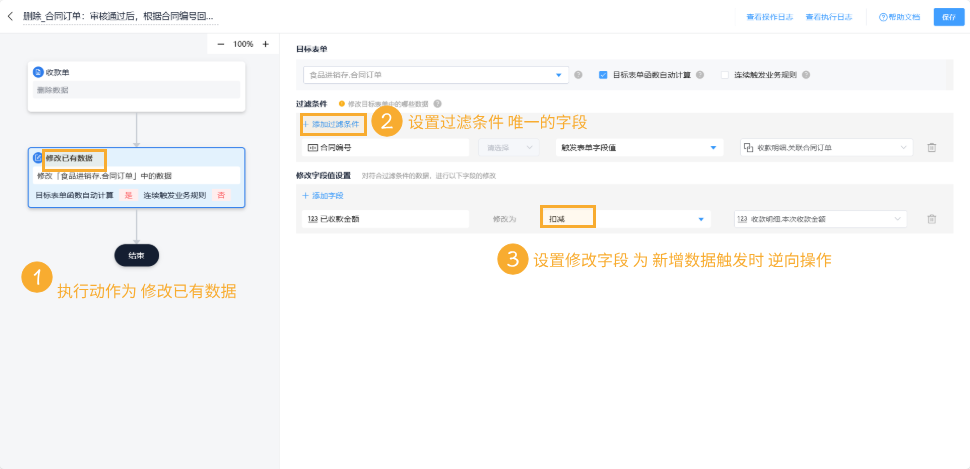Click the 修改为 label text
Image resolution: width=970 pixels, height=469 pixels.
coord(504,219)
